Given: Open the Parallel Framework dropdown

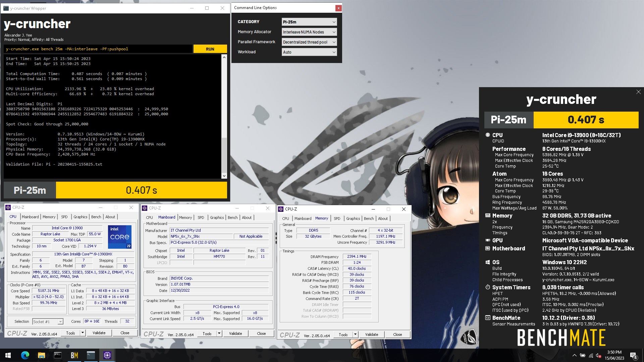Looking at the screenshot, I should 309,42.
